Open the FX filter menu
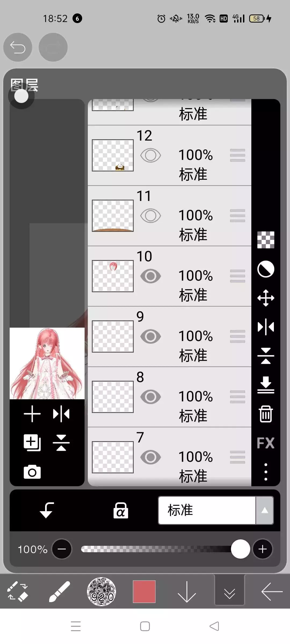The height and width of the screenshot is (644, 290). tap(266, 443)
